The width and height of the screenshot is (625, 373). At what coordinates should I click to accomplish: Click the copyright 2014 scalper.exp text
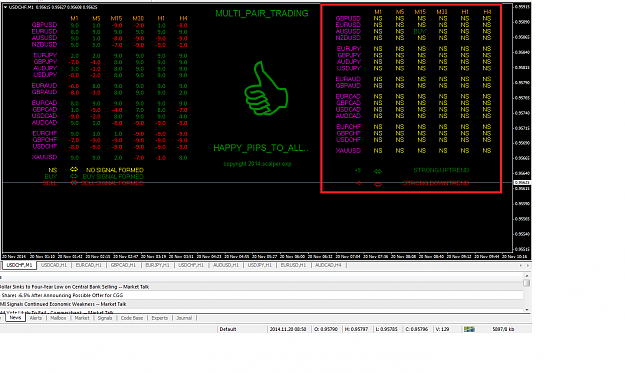pos(257,164)
